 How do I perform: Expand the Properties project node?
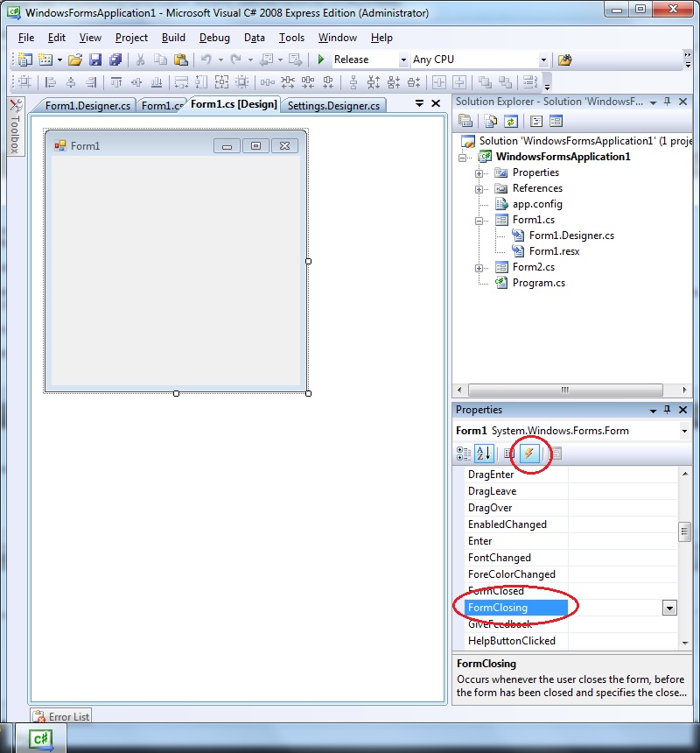point(479,172)
